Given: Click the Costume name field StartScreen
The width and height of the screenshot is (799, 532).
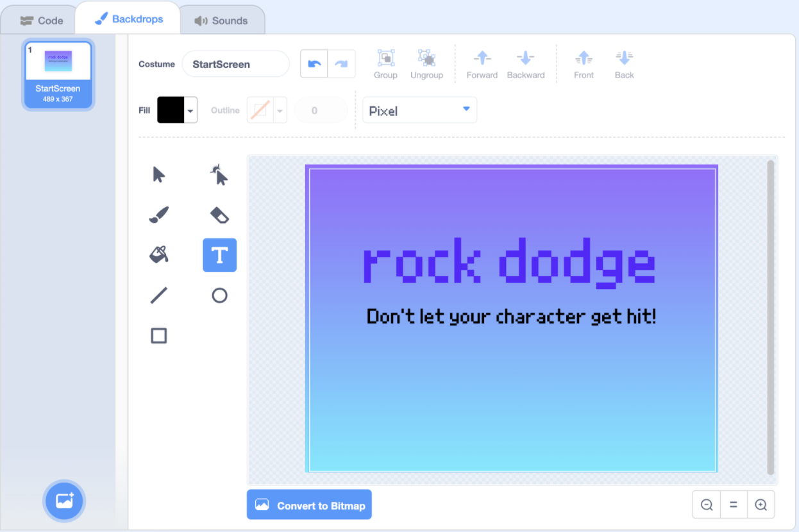Looking at the screenshot, I should click(x=236, y=64).
